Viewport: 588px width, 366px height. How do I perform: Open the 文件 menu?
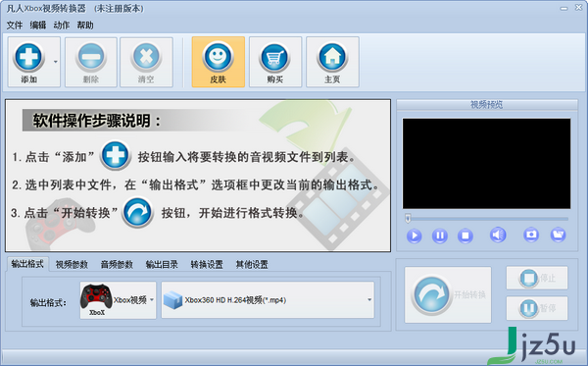(15, 26)
